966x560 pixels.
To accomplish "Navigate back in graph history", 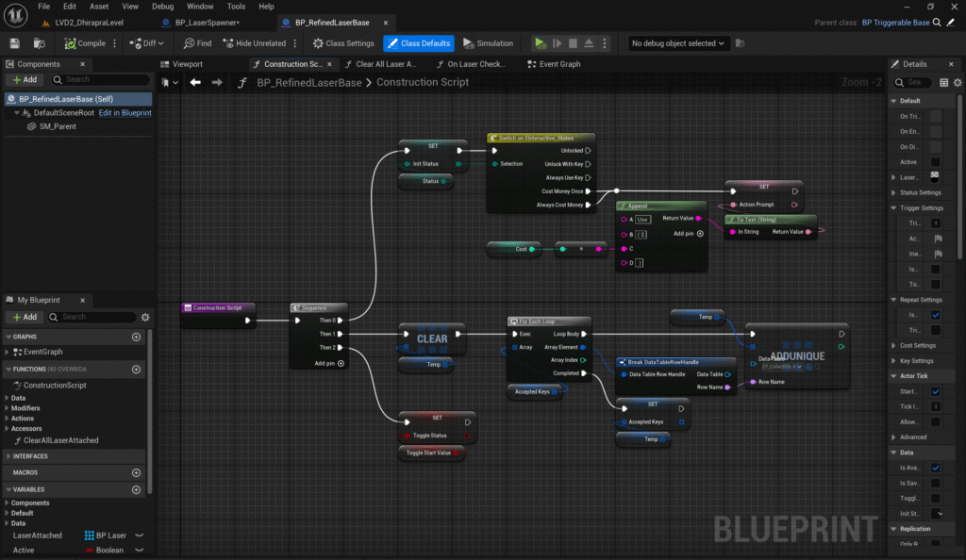I will tap(195, 82).
